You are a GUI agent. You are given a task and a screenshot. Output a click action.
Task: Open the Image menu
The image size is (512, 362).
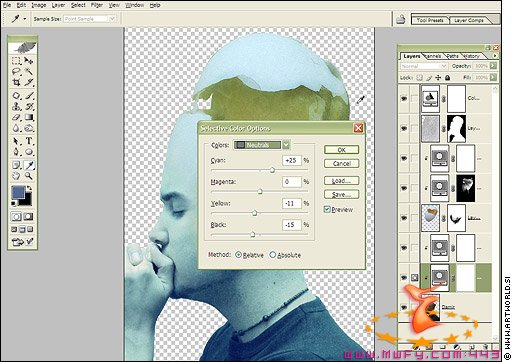click(39, 5)
